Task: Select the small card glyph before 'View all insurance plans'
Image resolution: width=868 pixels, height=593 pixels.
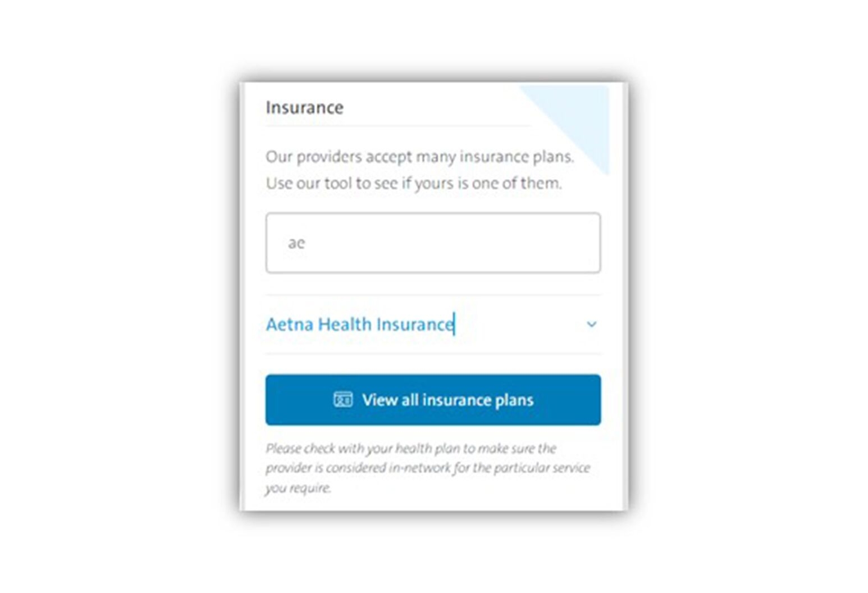Action: tap(344, 399)
